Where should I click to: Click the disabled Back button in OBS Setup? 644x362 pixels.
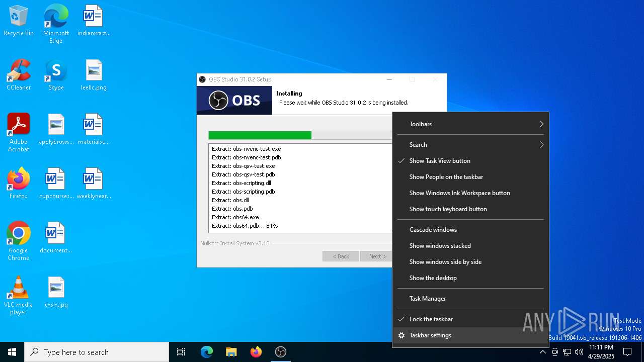coord(341,256)
